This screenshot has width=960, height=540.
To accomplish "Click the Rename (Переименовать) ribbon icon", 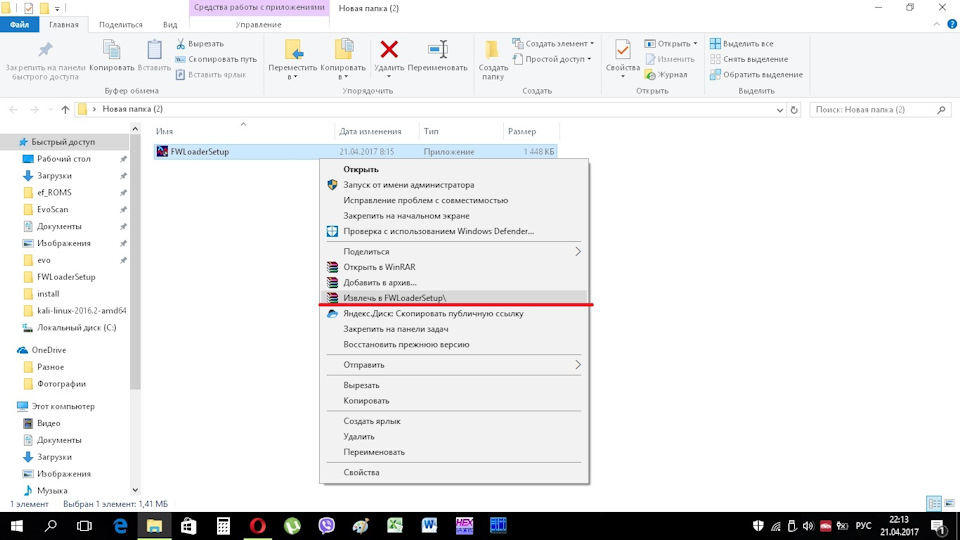I will [x=437, y=51].
